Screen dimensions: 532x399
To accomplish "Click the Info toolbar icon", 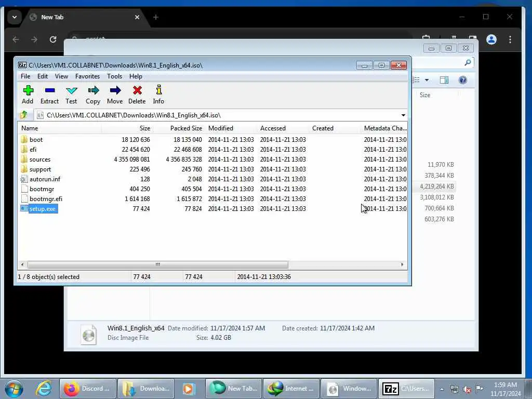I will tap(158, 95).
